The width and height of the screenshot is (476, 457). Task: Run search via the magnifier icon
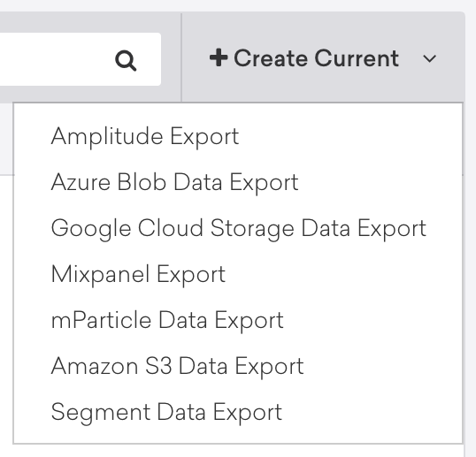point(126,61)
